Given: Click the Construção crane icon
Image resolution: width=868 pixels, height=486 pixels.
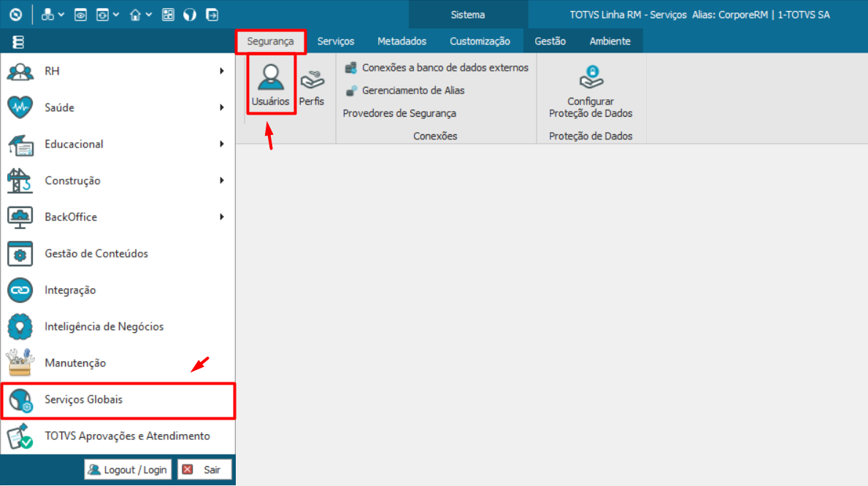Looking at the screenshot, I should click(x=20, y=180).
